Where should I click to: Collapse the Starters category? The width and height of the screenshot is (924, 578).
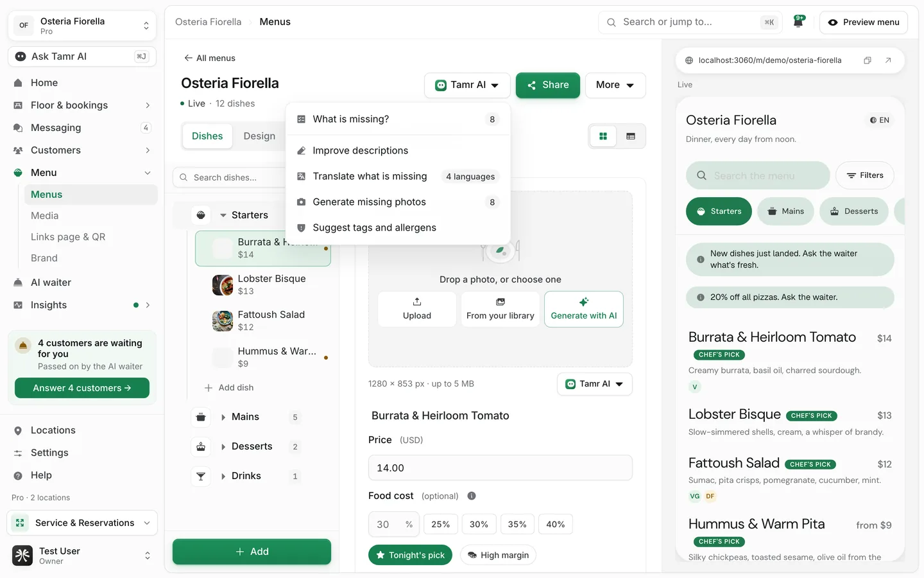[x=223, y=215]
